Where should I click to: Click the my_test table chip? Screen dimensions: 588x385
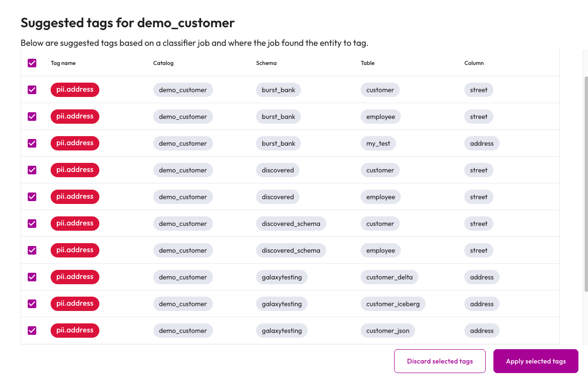point(378,143)
